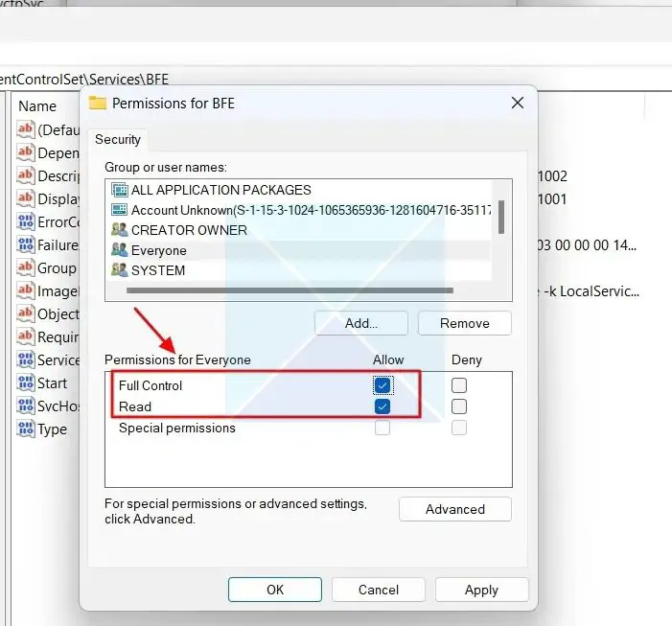Click the Services\BFE registry address bar

point(336,79)
